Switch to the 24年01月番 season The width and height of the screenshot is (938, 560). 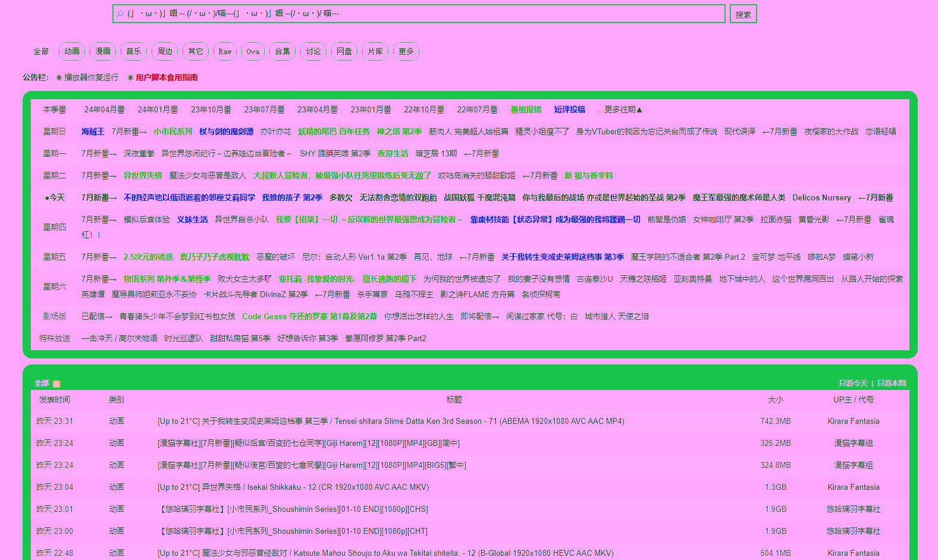[158, 110]
